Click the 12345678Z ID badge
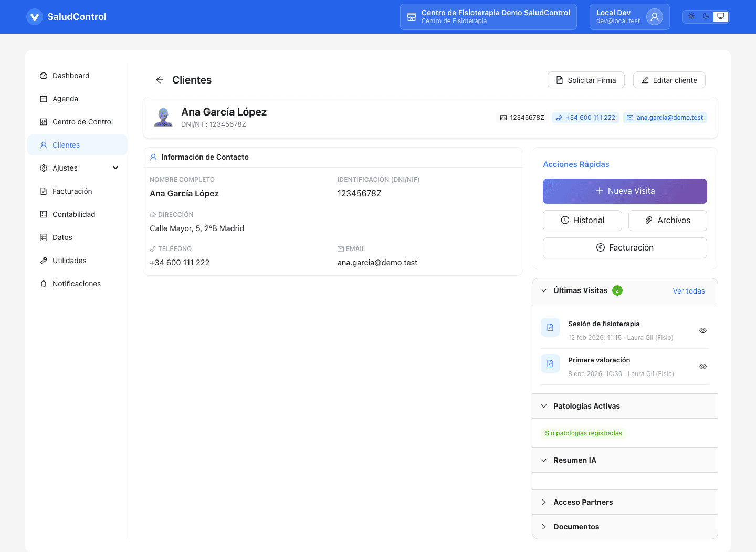The width and height of the screenshot is (756, 552). pos(522,118)
